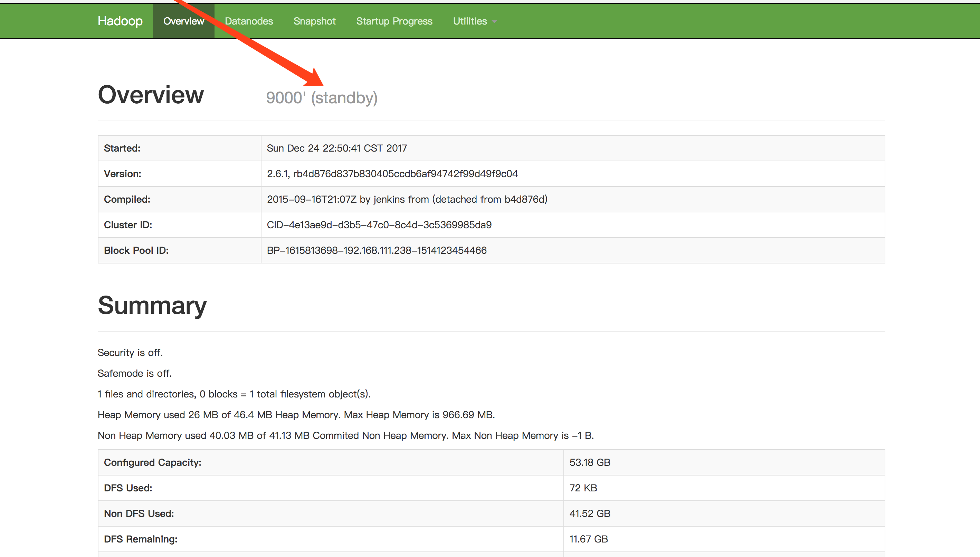Select the Overview navigation tab

[x=184, y=21]
